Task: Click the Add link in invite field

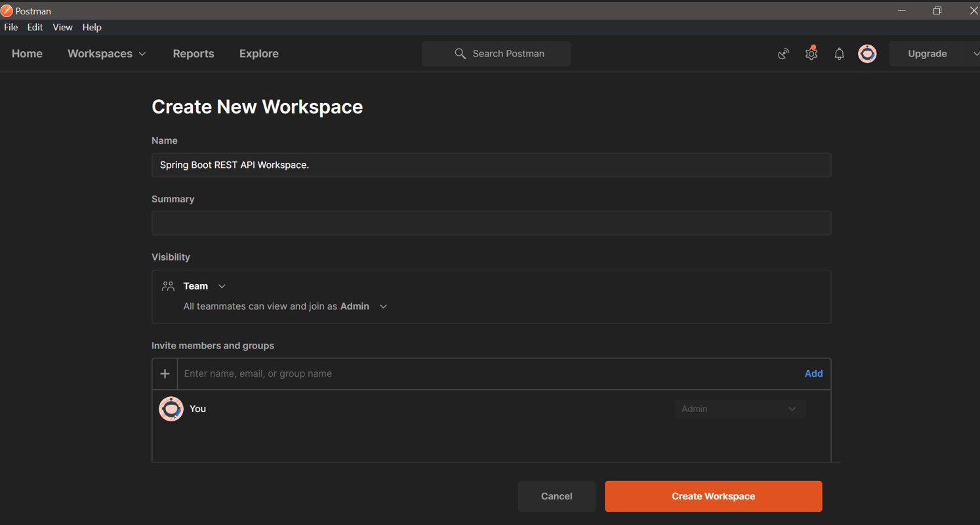Action: [813, 373]
